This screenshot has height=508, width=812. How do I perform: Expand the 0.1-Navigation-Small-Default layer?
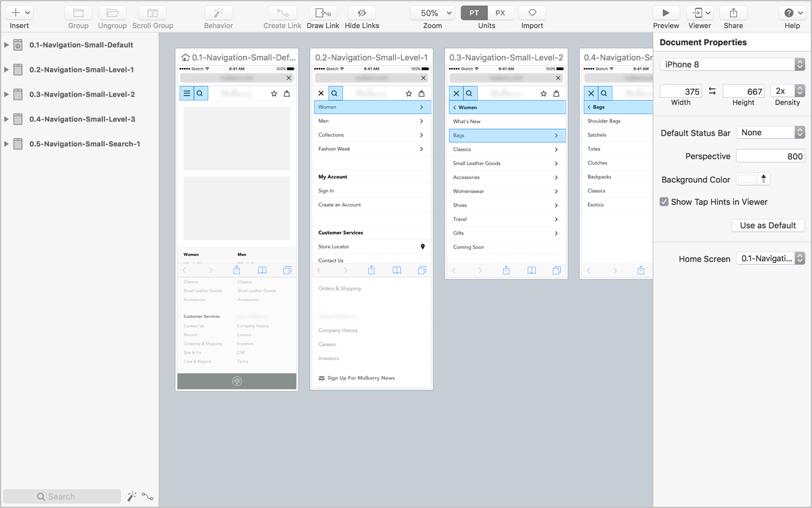[6, 45]
